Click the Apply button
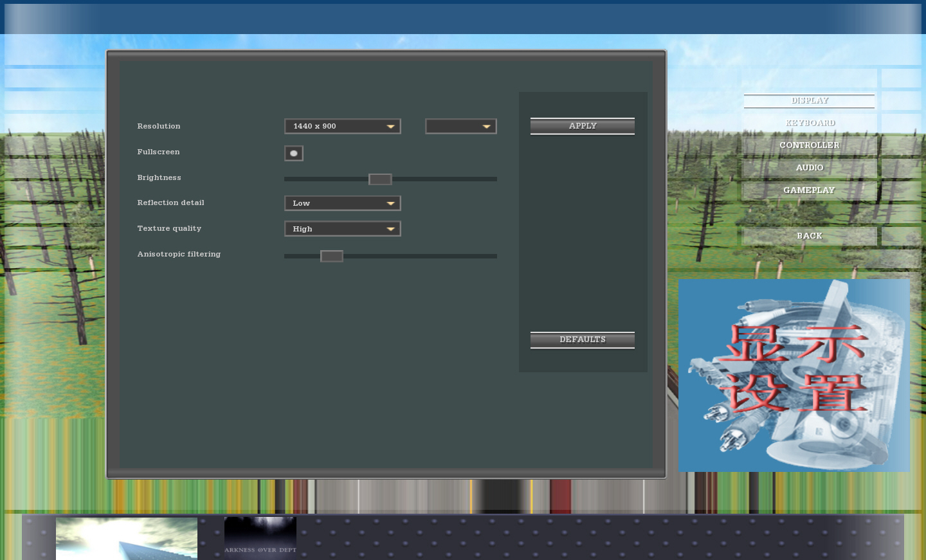This screenshot has width=926, height=560. [x=582, y=126]
